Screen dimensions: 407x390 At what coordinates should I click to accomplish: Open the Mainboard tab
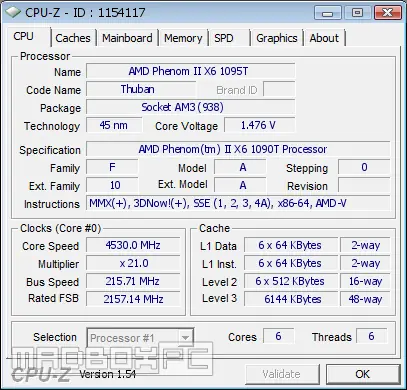tap(127, 38)
